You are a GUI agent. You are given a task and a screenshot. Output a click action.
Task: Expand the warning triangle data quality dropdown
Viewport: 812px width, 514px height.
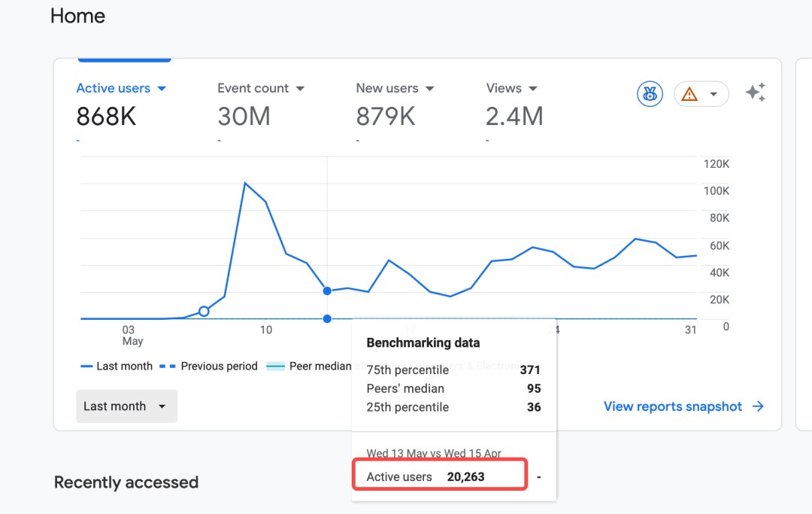(701, 94)
